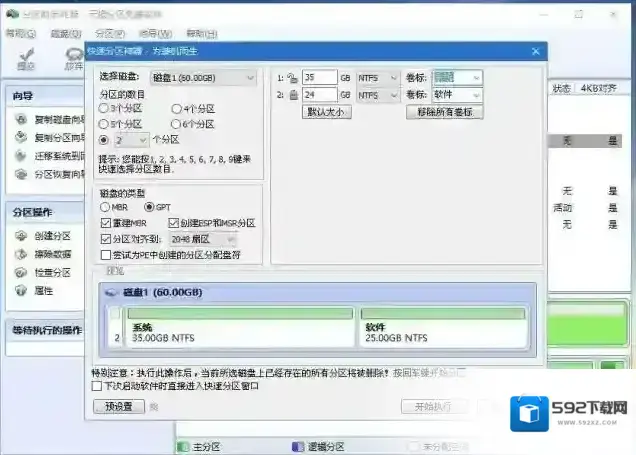Toggle the 重建MBR checkbox

point(107,223)
